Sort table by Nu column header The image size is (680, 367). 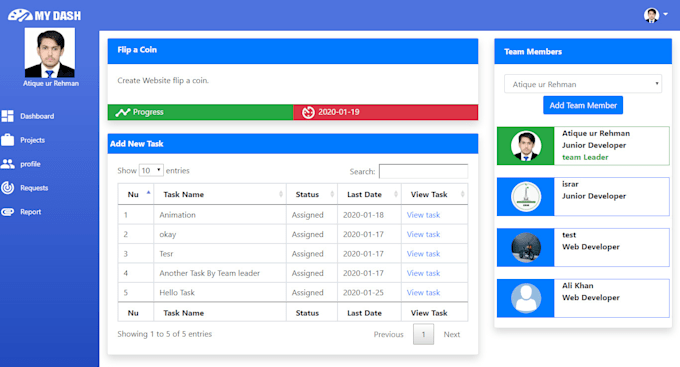pos(136,194)
